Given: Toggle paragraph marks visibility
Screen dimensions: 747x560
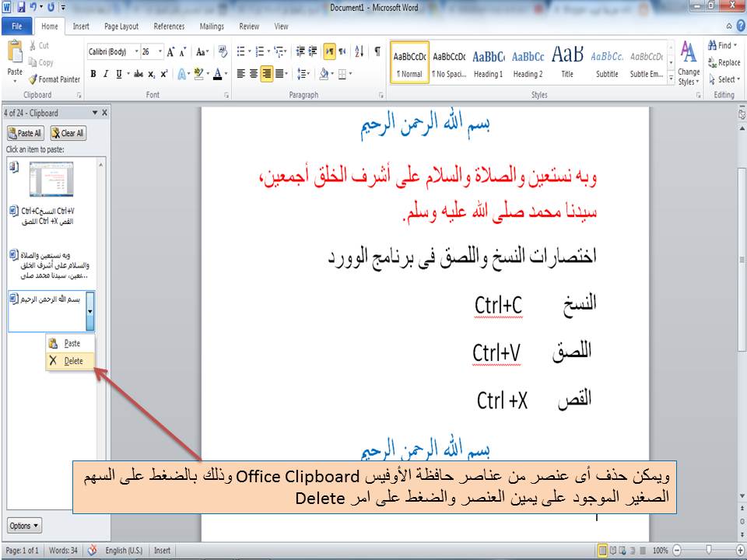Looking at the screenshot, I should click(377, 51).
